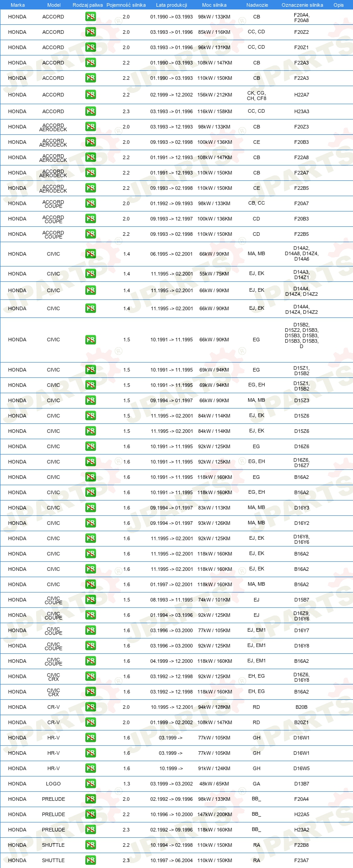The width and height of the screenshot is (353, 868).
Task: Click the 94kW / 128KM cell
Action: (214, 707)
